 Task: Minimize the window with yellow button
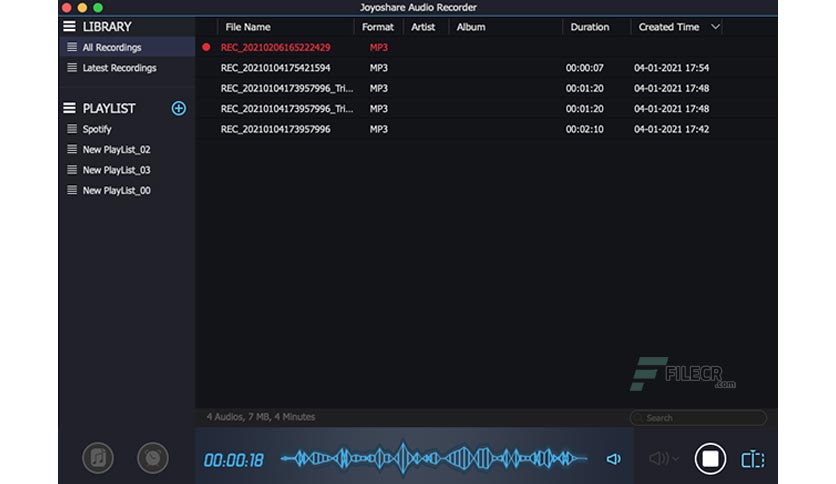tap(82, 7)
